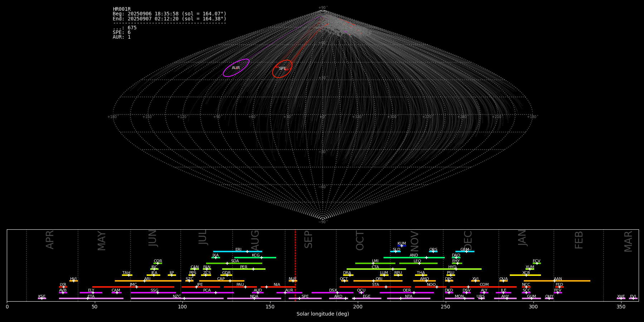Click the purple DSX shower bar

pyautogui.click(x=332, y=293)
